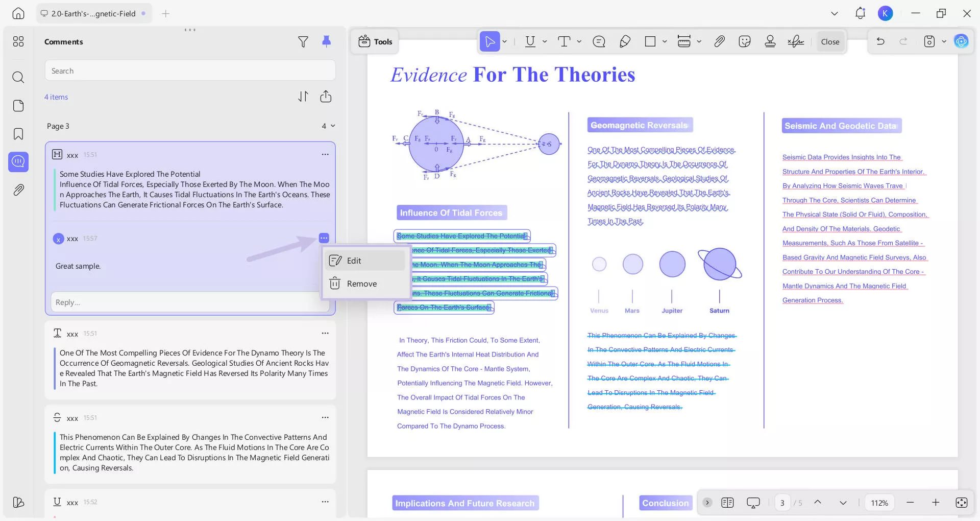The height and width of the screenshot is (521, 980).
Task: Sort the comments list
Action: [x=303, y=97]
